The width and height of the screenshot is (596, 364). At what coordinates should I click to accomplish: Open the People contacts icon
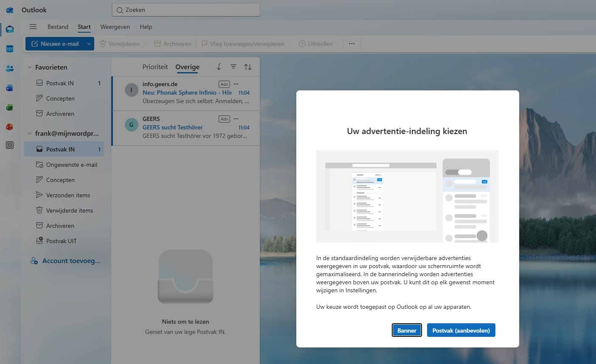click(x=10, y=68)
